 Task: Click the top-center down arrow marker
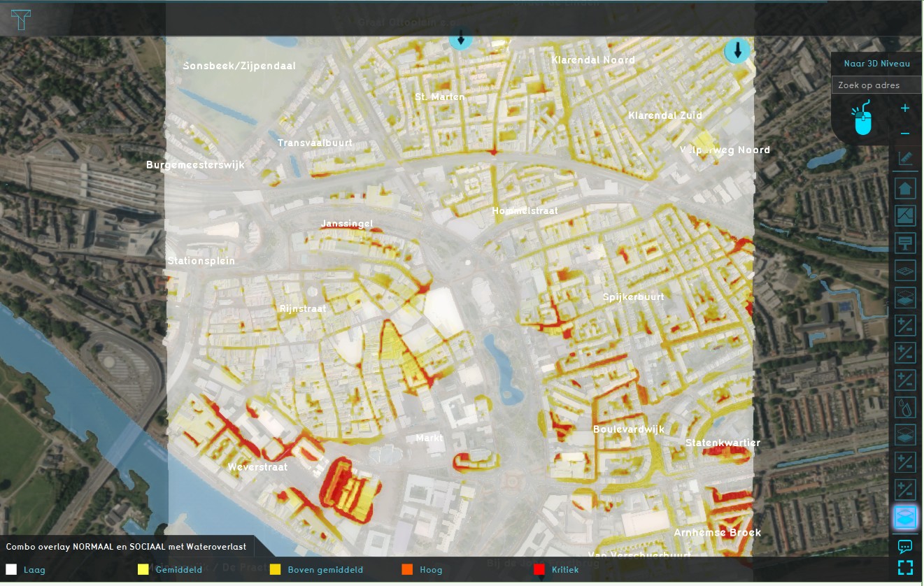(460, 38)
